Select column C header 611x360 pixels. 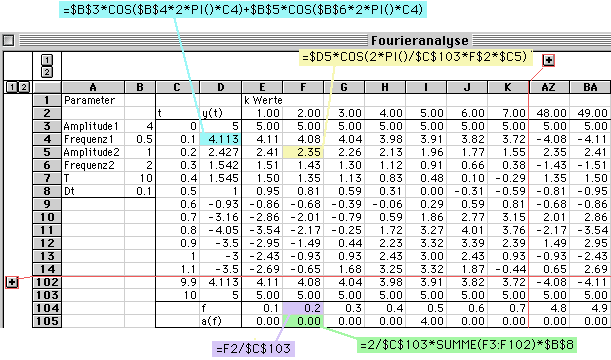tap(177, 87)
